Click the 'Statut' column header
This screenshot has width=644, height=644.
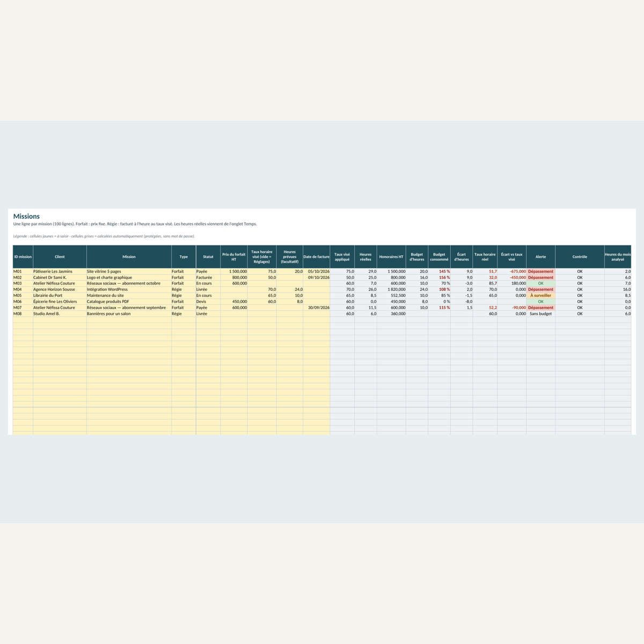(208, 257)
